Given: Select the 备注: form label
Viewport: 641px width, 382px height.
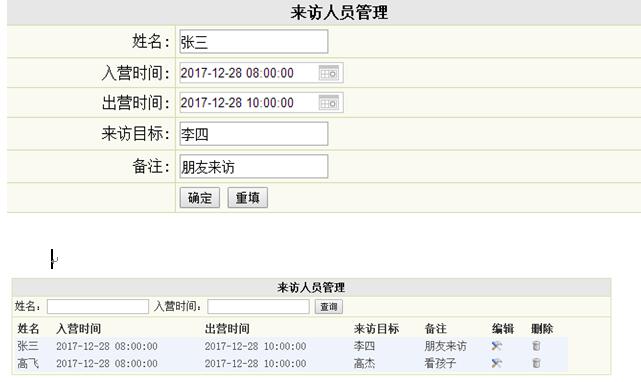Looking at the screenshot, I should (151, 166).
